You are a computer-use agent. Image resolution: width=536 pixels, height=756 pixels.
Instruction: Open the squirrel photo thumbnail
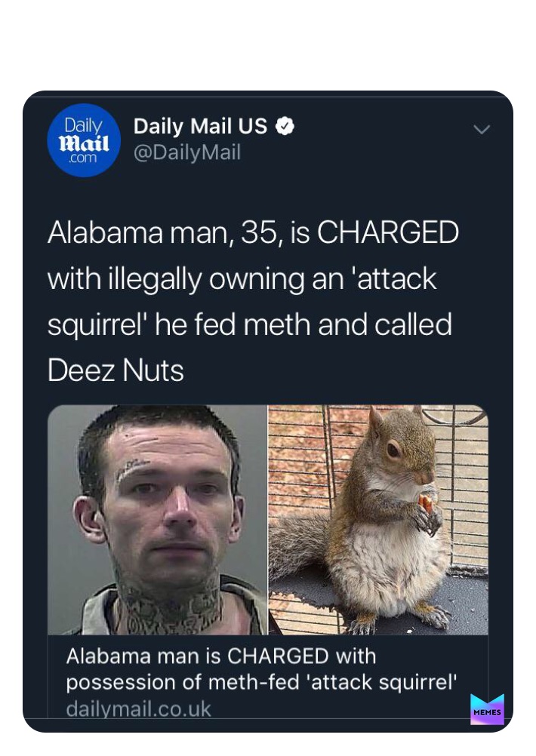(379, 520)
